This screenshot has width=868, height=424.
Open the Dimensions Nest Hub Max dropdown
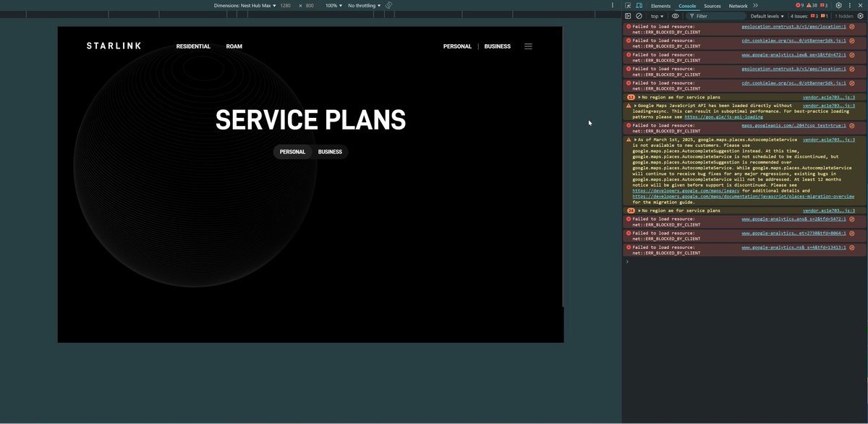pos(244,5)
